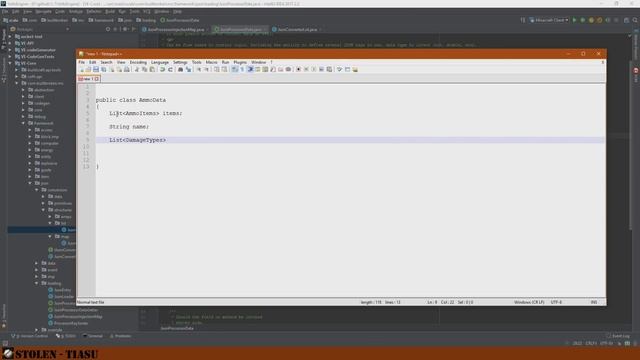Screen dimensions: 640x360
Task: Expand VI-CodeGenTests module in Project tree
Action: point(10,57)
